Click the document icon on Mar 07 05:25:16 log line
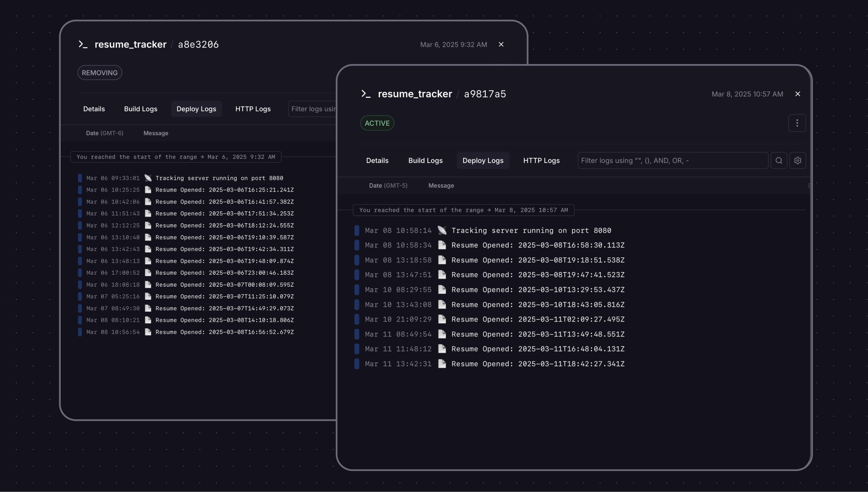This screenshot has height=492, width=868. (148, 296)
